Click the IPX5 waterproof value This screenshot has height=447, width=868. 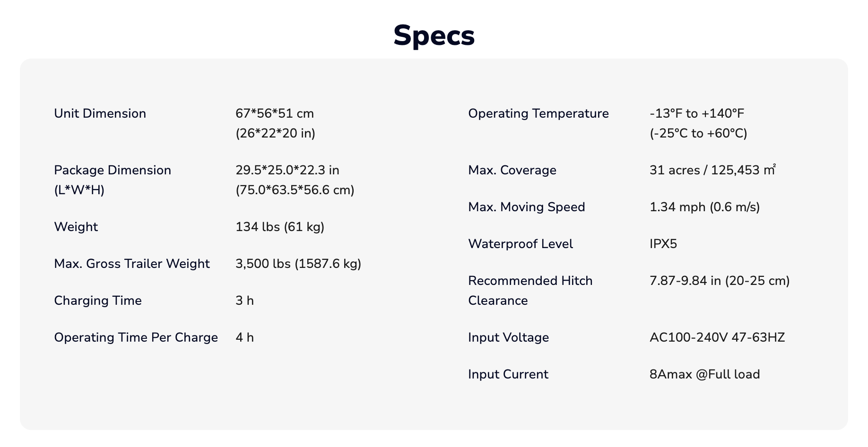663,244
